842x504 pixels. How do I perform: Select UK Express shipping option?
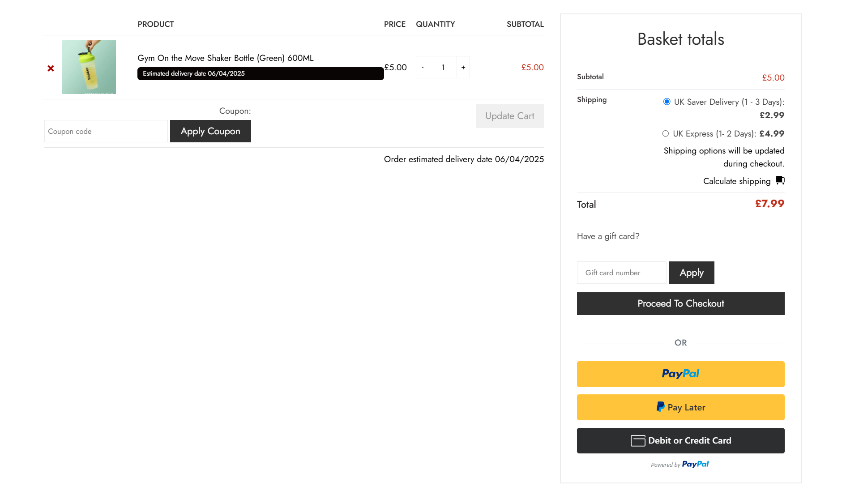pyautogui.click(x=666, y=133)
